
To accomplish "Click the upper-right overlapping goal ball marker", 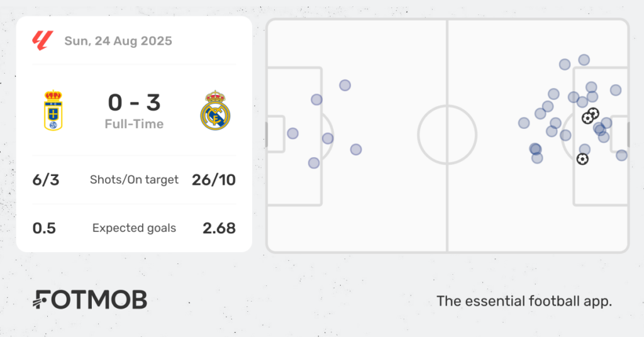I will click(593, 113).
